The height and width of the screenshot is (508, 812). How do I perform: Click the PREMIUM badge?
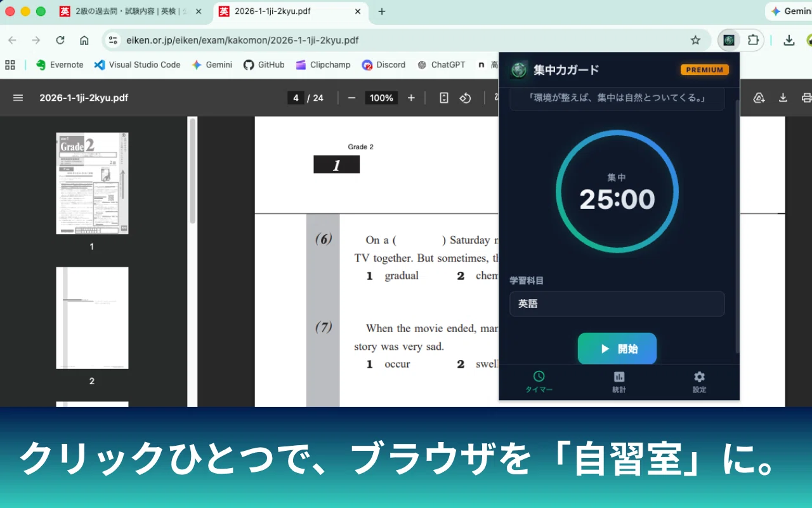pyautogui.click(x=705, y=70)
